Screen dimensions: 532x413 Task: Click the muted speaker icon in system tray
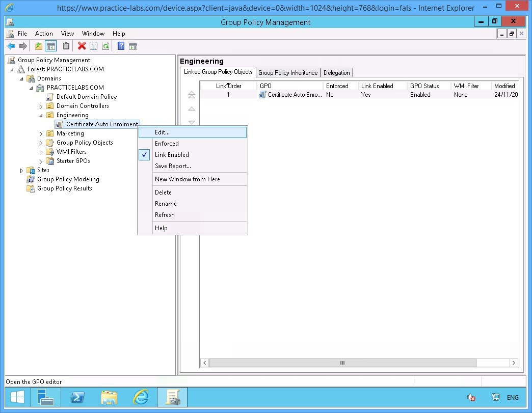(471, 397)
